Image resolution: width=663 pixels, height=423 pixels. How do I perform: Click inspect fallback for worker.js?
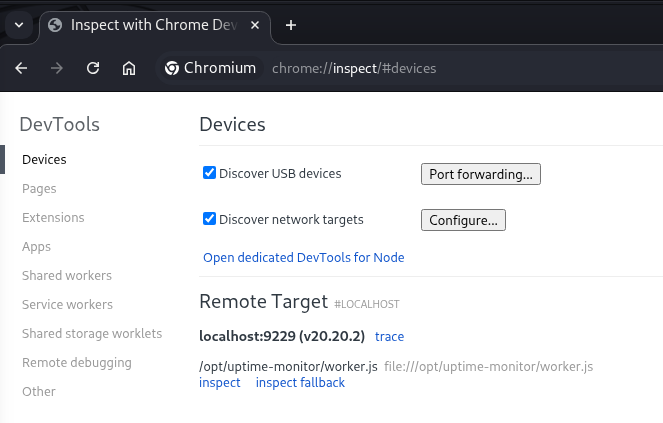300,383
